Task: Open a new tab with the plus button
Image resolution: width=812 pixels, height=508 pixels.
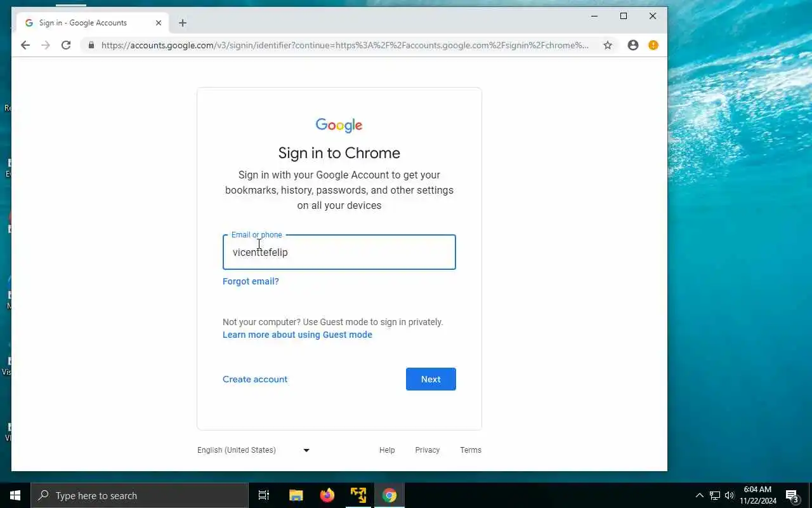Action: coord(183,23)
